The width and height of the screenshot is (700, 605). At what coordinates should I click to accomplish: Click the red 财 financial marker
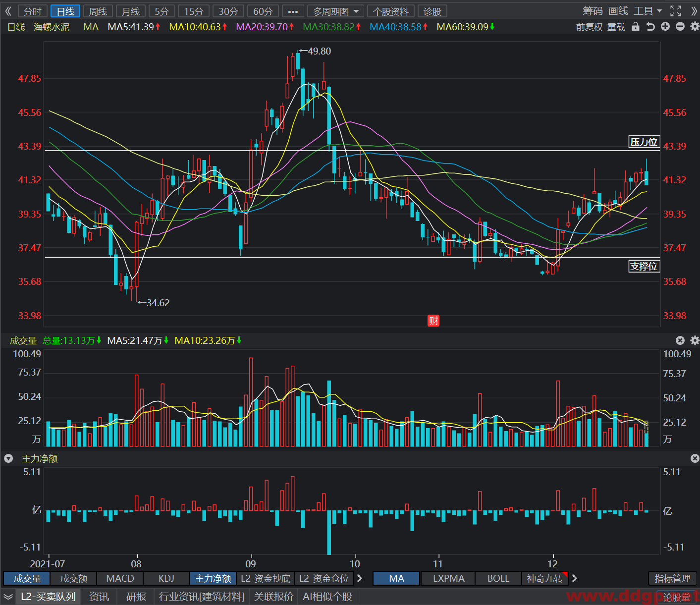[433, 321]
